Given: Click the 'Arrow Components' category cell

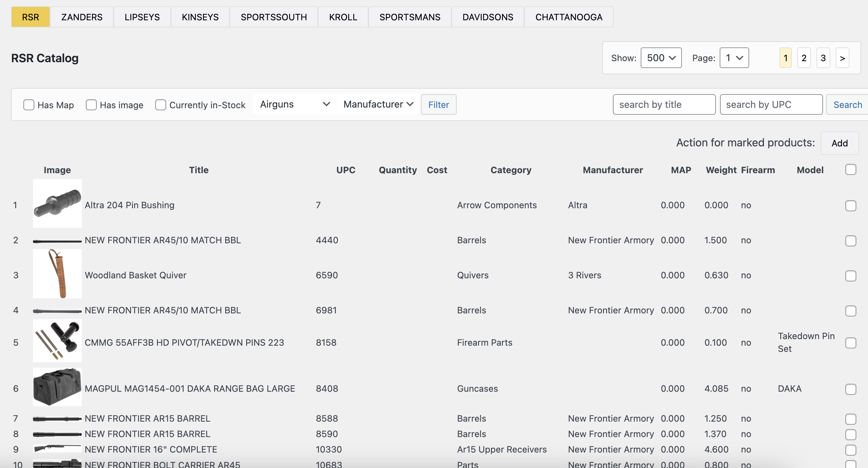Looking at the screenshot, I should coord(497,205).
